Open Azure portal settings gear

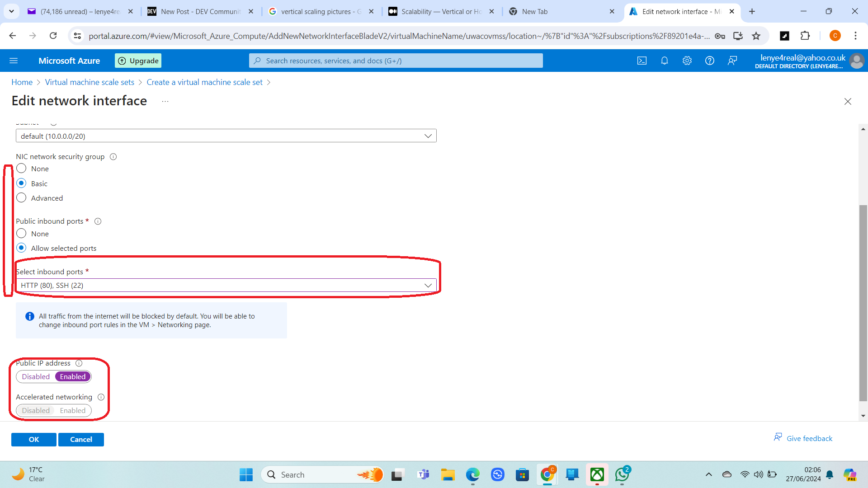(687, 61)
